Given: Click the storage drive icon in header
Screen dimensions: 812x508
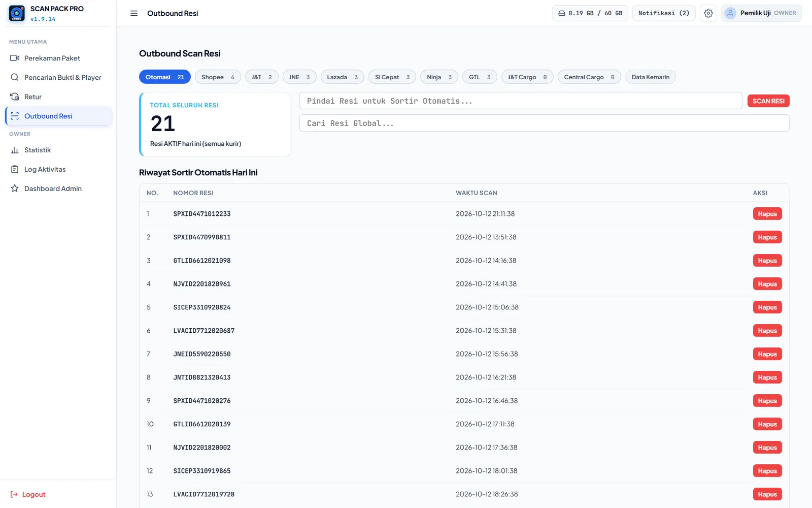Looking at the screenshot, I should tap(562, 13).
